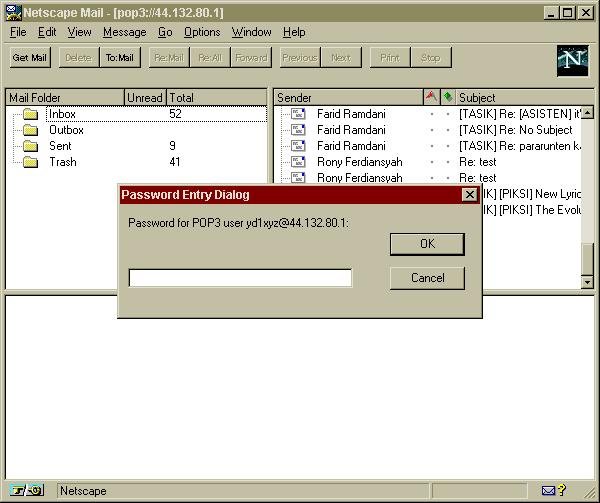Click message list scroll down arrow
The height and width of the screenshot is (503, 600).
tap(587, 282)
